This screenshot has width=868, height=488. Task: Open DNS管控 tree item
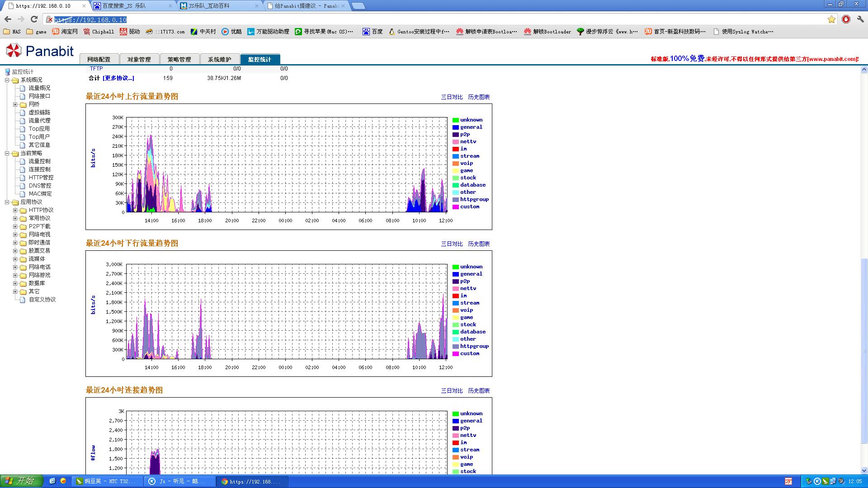click(x=40, y=186)
